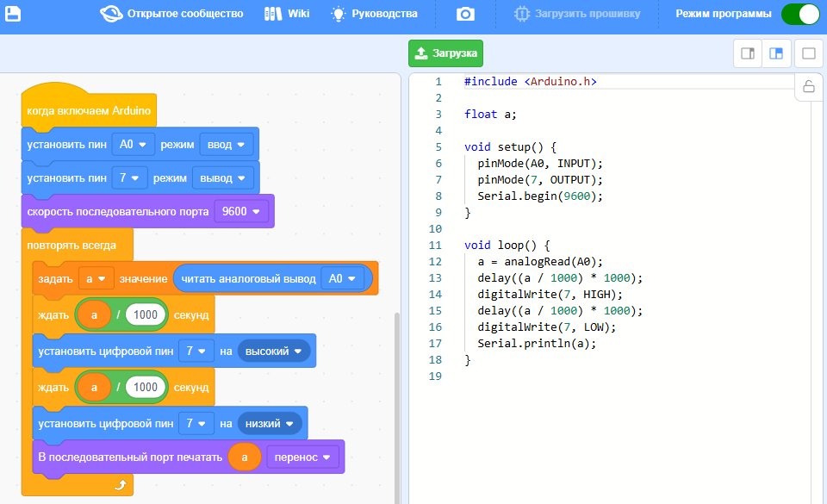Select the full screen layout icon
Image resolution: width=827 pixels, height=504 pixels.
click(x=809, y=53)
